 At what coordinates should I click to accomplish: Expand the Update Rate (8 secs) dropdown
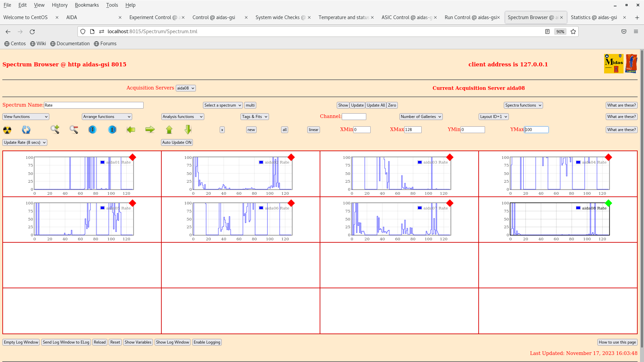[x=25, y=142]
